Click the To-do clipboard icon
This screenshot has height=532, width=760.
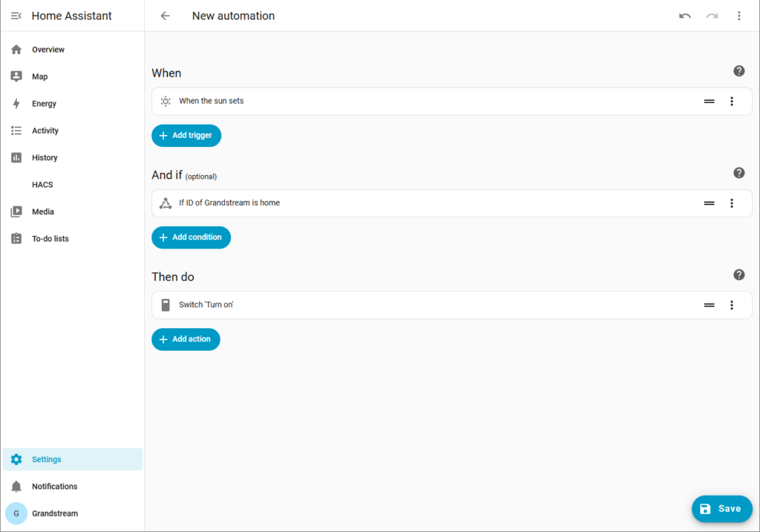pyautogui.click(x=16, y=239)
